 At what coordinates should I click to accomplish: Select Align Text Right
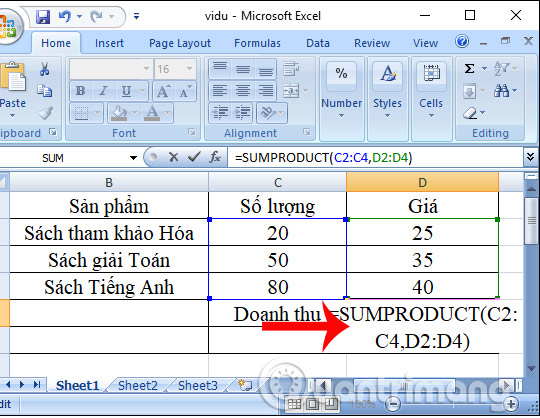pos(266,91)
